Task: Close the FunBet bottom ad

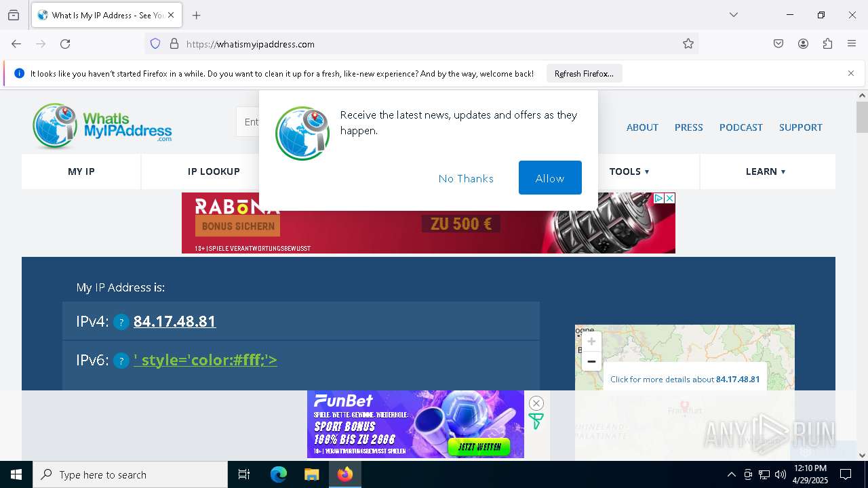Action: tap(536, 403)
